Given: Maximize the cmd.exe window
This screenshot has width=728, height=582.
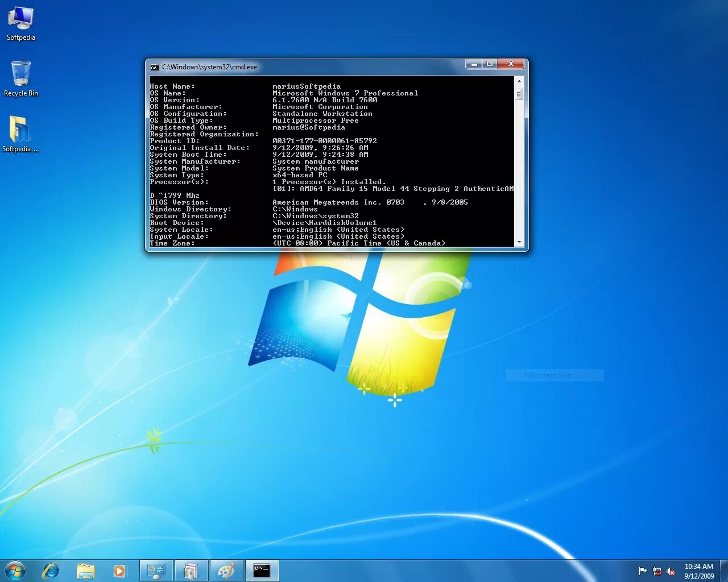Looking at the screenshot, I should click(x=490, y=64).
